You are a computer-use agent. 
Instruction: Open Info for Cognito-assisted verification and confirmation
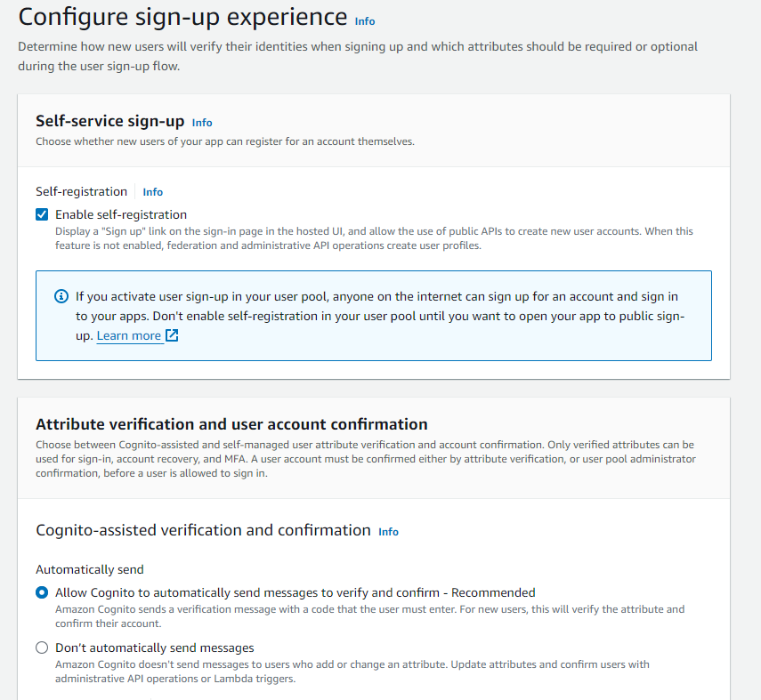coord(388,532)
